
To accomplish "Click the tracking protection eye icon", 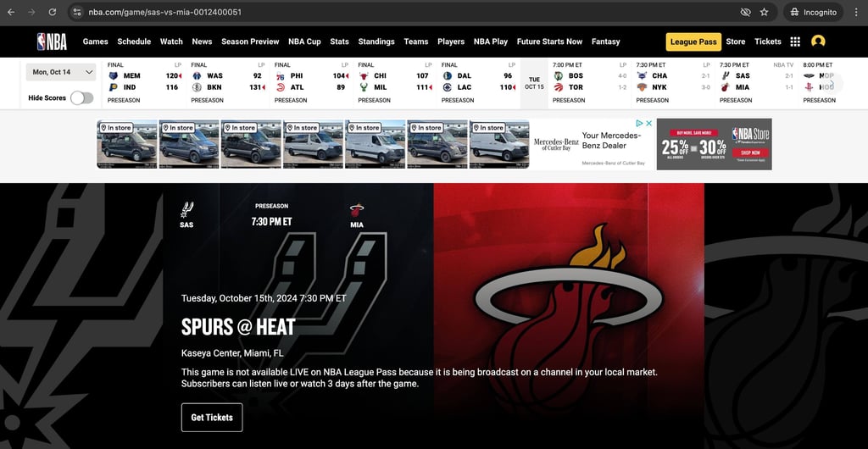I will (746, 12).
